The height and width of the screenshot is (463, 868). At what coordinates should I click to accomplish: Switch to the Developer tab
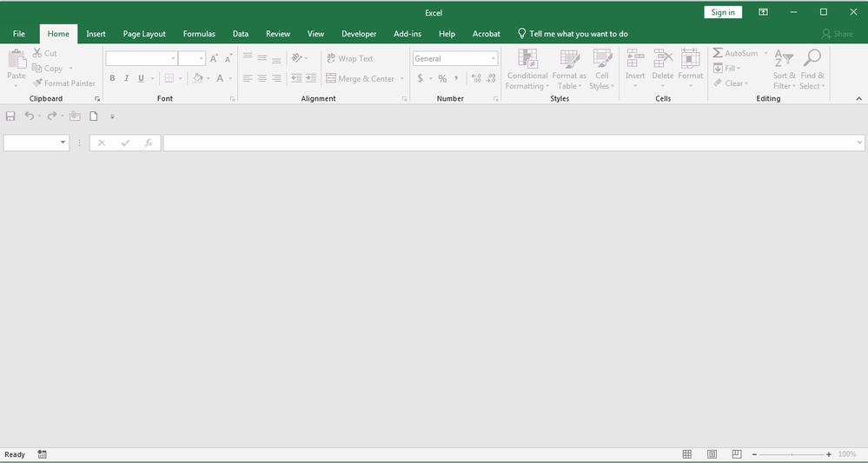tap(359, 34)
